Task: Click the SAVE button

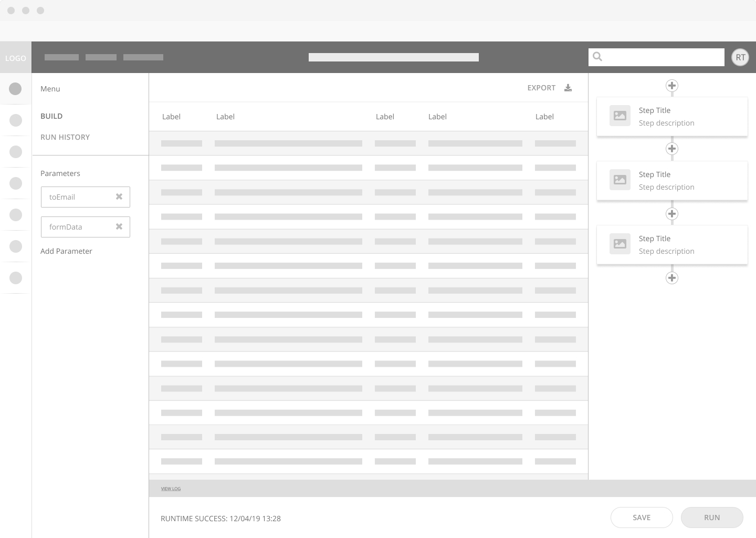Action: pyautogui.click(x=642, y=518)
